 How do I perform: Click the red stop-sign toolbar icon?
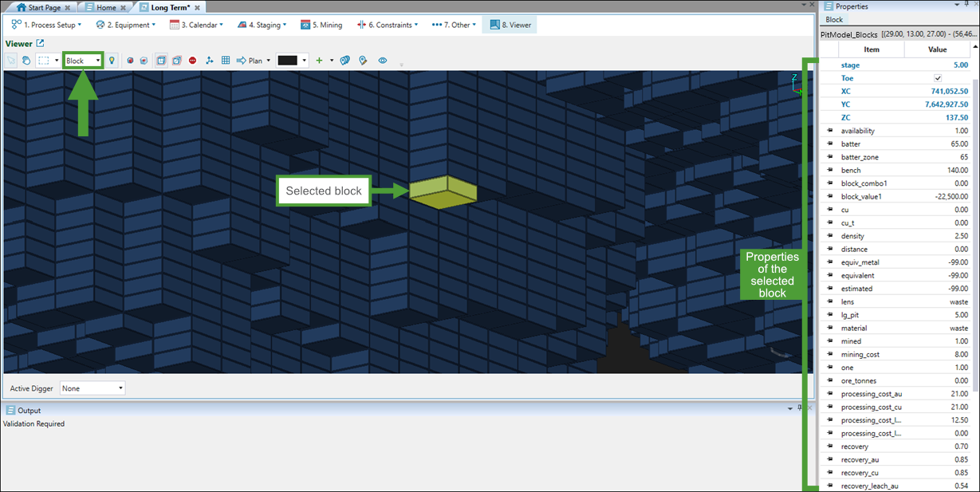coord(193,61)
